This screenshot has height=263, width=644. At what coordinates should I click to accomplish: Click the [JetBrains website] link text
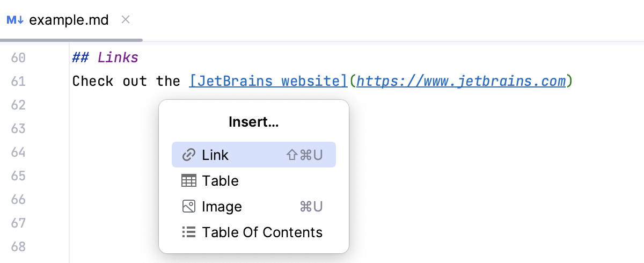[x=268, y=81]
